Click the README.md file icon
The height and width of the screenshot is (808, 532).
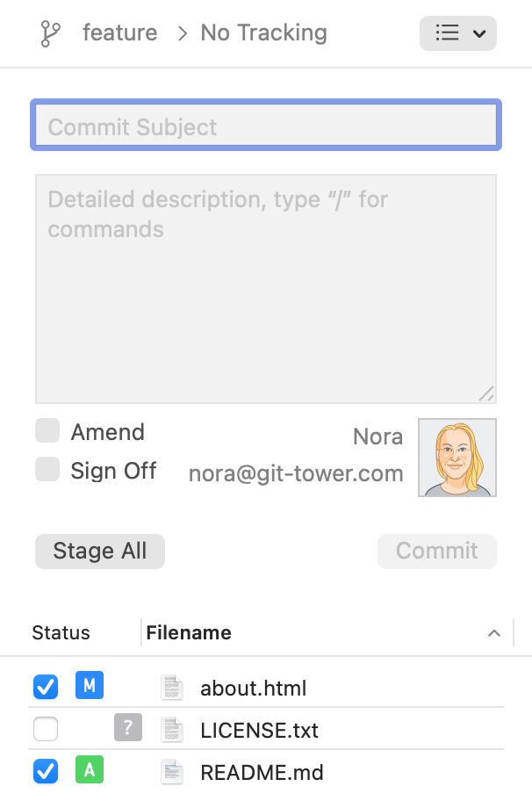[x=173, y=772]
